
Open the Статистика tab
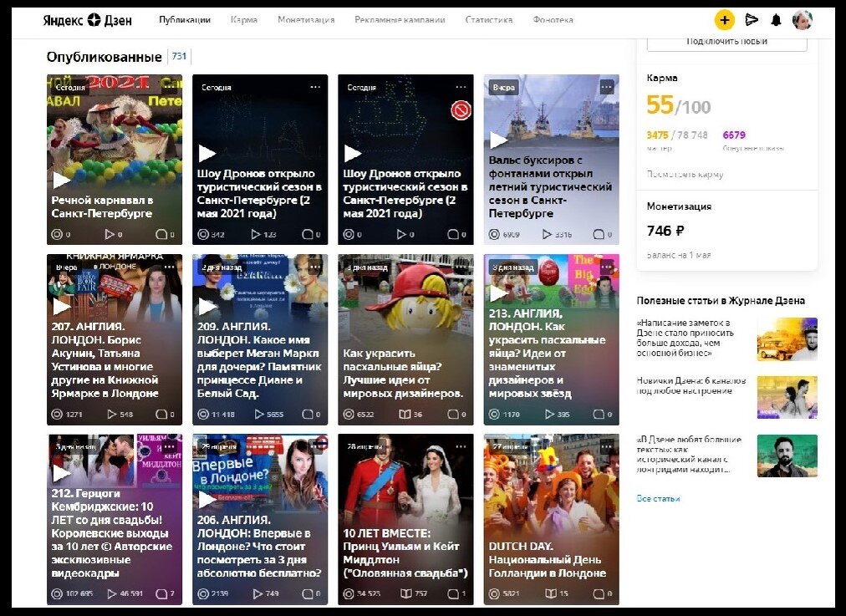489,20
